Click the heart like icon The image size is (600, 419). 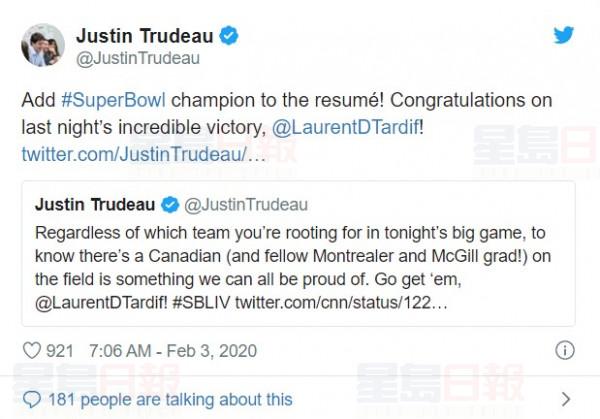pyautogui.click(x=31, y=351)
